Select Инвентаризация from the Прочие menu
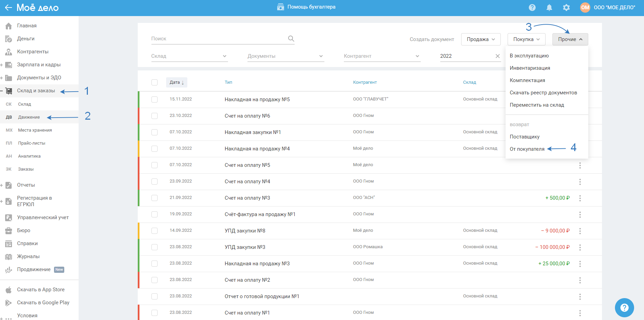The height and width of the screenshot is (320, 644). pos(529,68)
